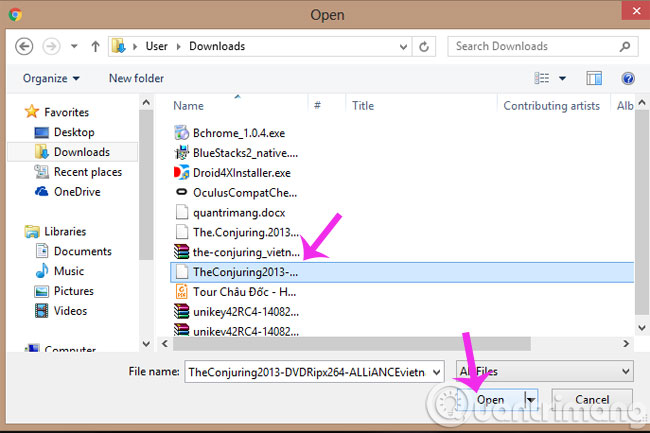Open the help question mark icon
Viewport: 650px width, 433px height.
pyautogui.click(x=628, y=78)
